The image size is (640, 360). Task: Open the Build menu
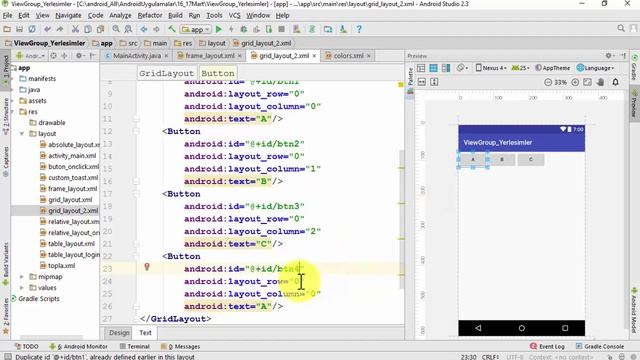point(176,16)
